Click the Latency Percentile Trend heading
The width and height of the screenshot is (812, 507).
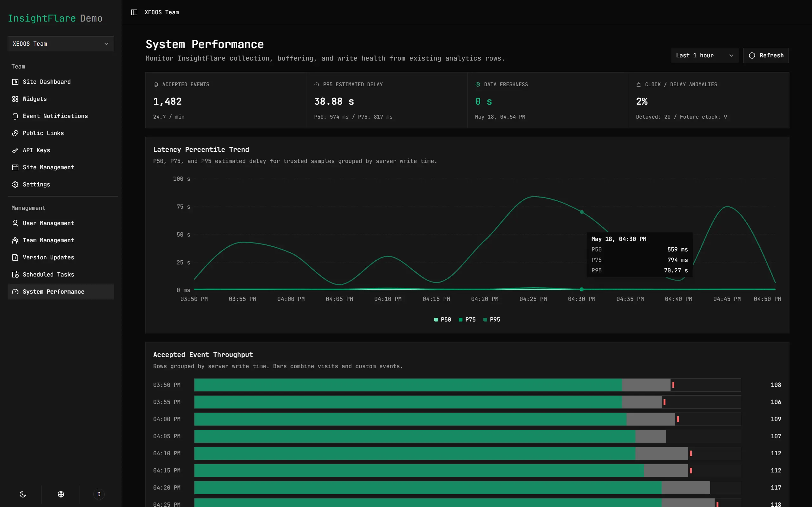201,150
